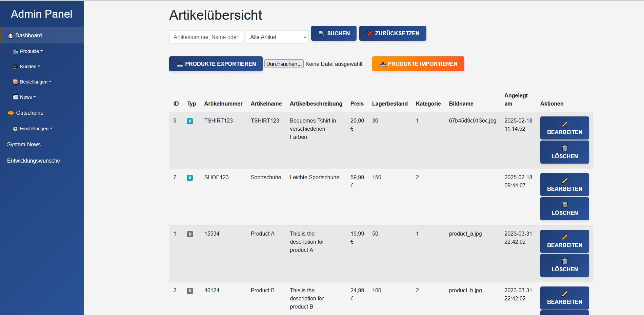Screen dimensions: 644x315
Task: Click the Gutscheine coupon icon in sidebar
Action: click(11, 113)
